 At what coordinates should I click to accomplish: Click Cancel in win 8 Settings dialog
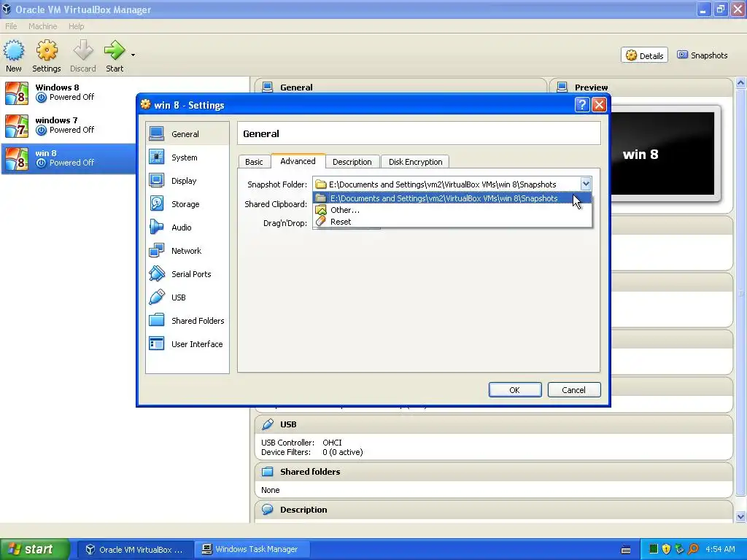574,390
